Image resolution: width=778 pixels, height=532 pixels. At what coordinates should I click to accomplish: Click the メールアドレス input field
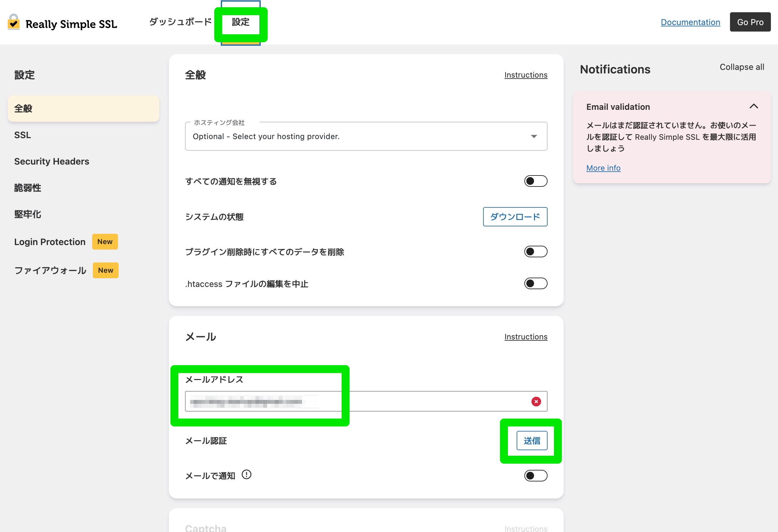click(365, 401)
